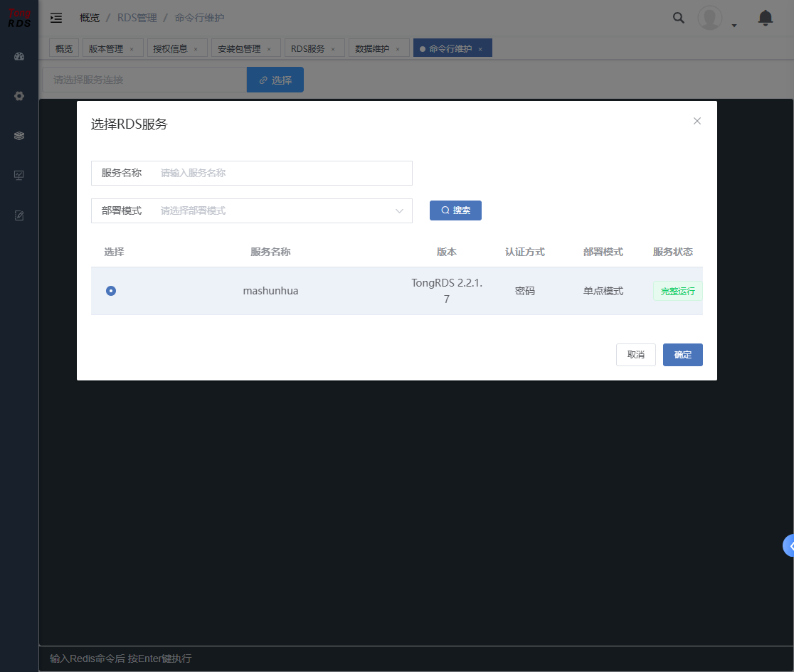Close the 选择RDS服务 dialog

point(697,121)
